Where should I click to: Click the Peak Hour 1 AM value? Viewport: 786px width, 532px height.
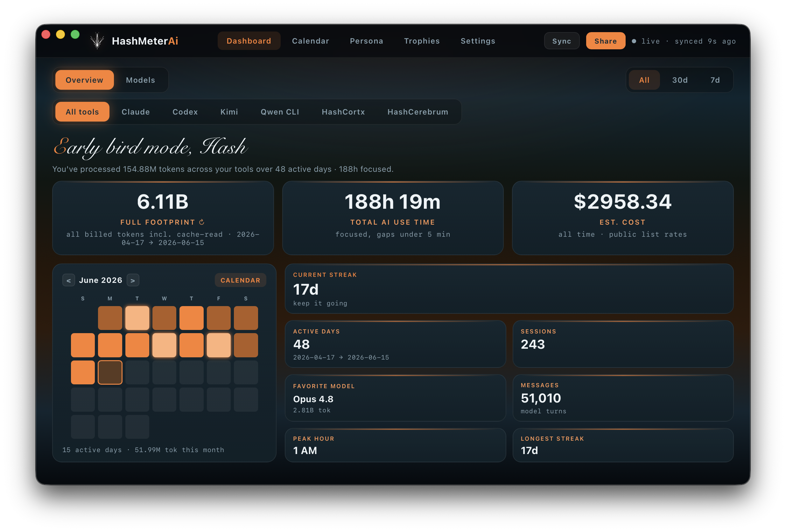305,451
